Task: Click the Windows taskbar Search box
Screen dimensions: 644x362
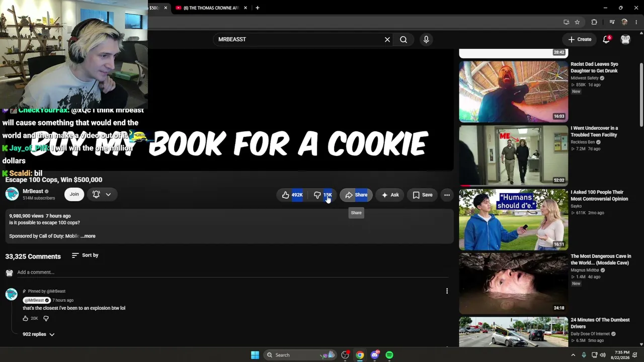Action: pyautogui.click(x=299, y=355)
